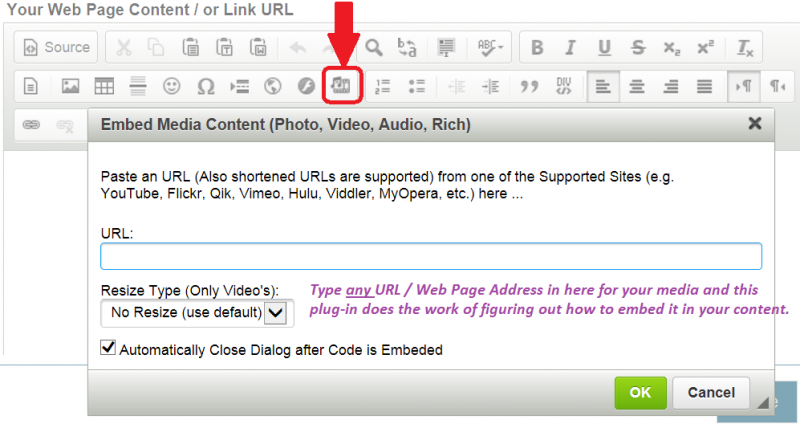Click the URL input field
The width and height of the screenshot is (800, 424).
point(431,256)
